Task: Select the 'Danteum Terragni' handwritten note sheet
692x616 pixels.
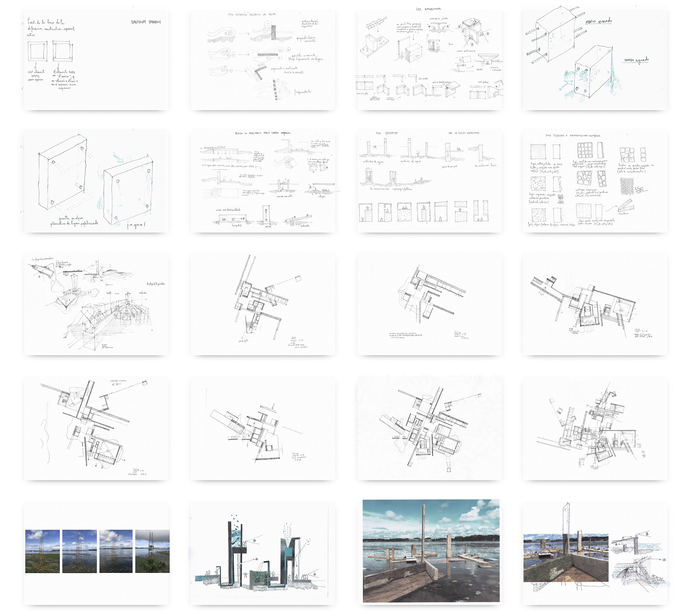Action: click(96, 60)
